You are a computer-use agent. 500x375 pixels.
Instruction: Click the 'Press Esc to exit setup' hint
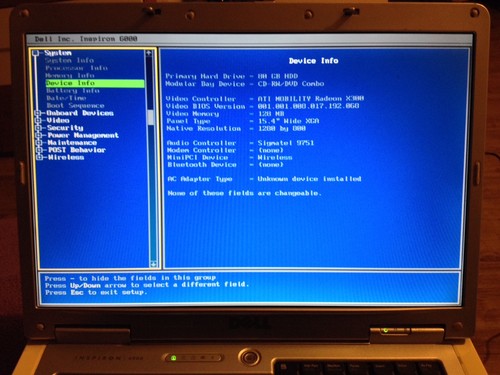[96, 292]
